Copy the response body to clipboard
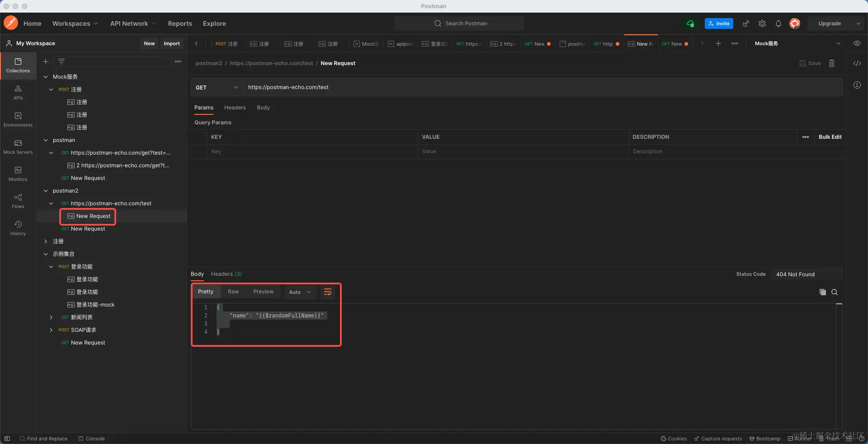 pyautogui.click(x=823, y=292)
